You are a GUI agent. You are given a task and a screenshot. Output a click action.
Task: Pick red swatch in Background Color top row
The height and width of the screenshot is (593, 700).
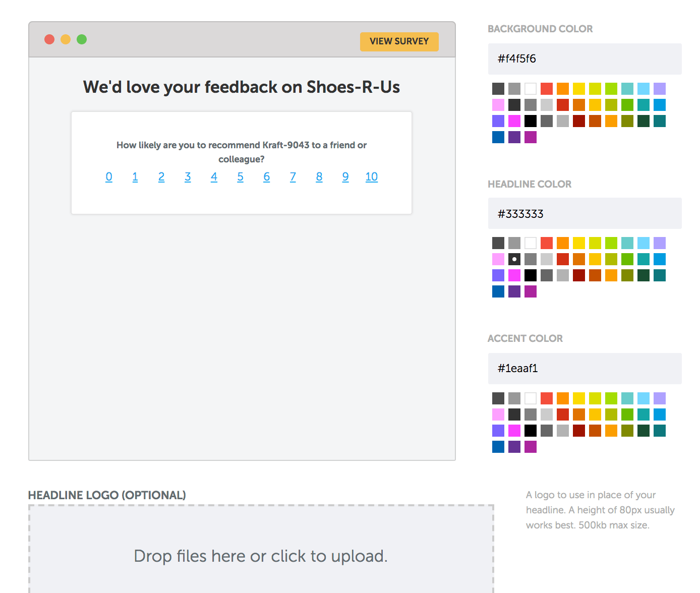547,89
